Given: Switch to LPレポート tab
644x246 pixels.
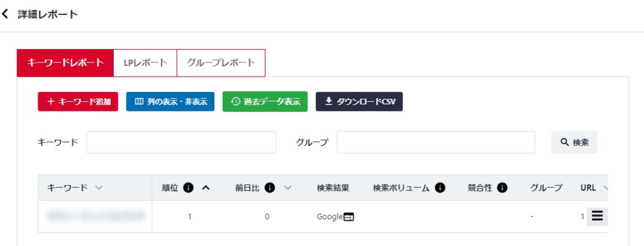Looking at the screenshot, I should (145, 63).
